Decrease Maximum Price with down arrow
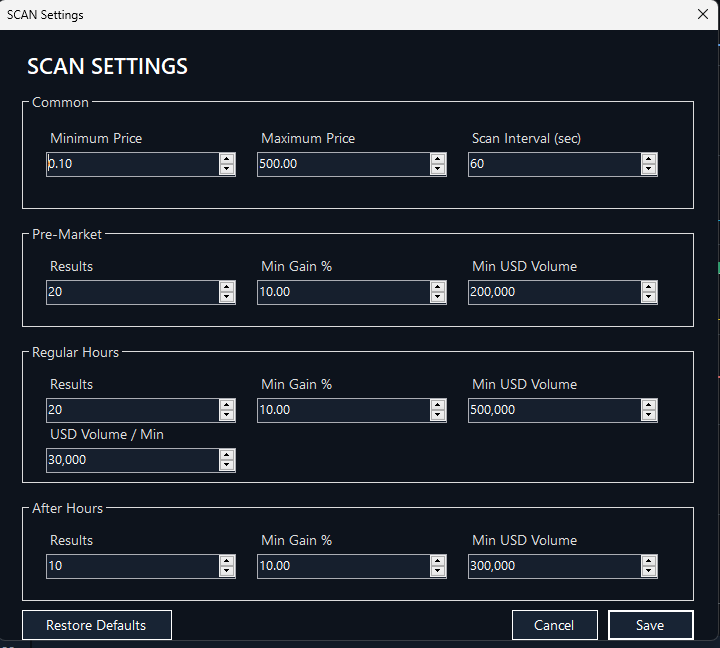720x648 pixels. point(438,169)
